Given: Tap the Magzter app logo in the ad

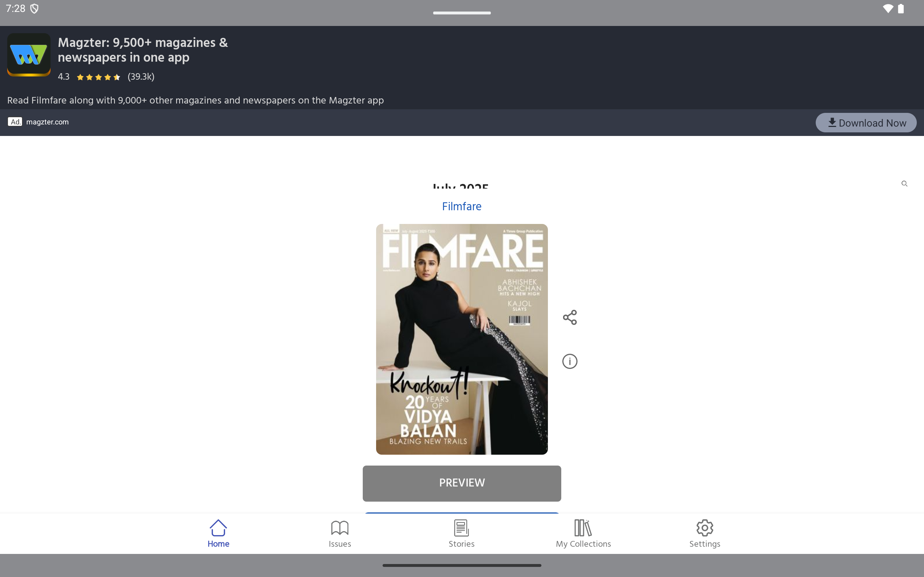Looking at the screenshot, I should coord(29,54).
